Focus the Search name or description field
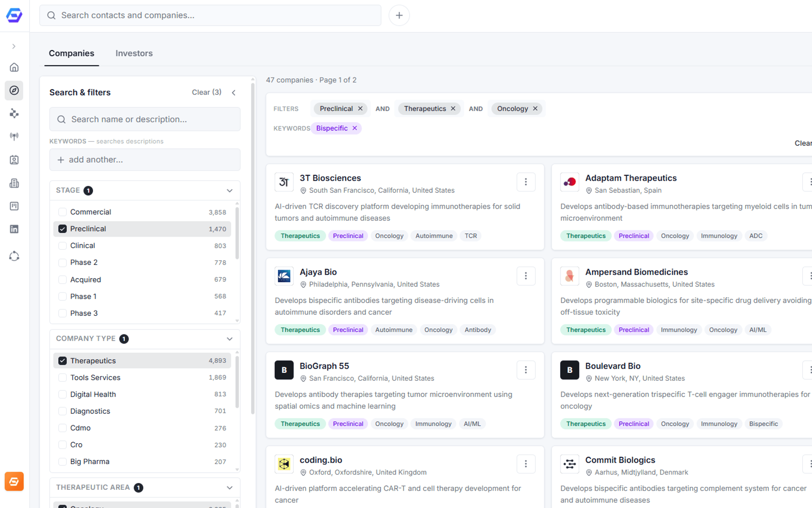Screen dimensions: 812x508 tap(145, 119)
